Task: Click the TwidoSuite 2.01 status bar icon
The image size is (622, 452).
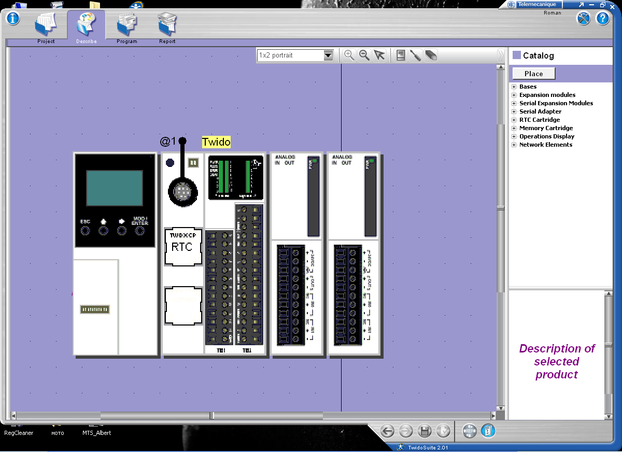Action: [401, 447]
